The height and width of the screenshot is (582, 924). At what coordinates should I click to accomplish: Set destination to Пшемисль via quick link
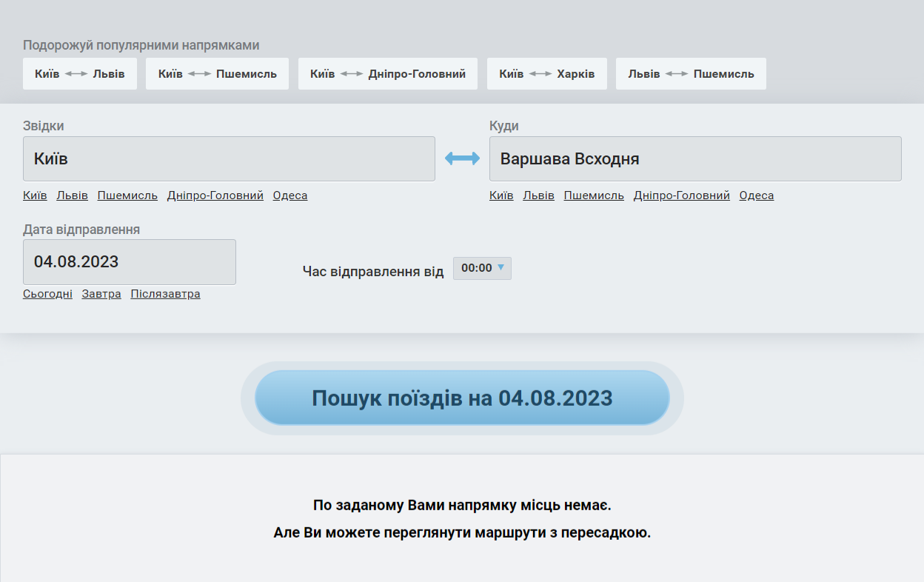(x=593, y=195)
